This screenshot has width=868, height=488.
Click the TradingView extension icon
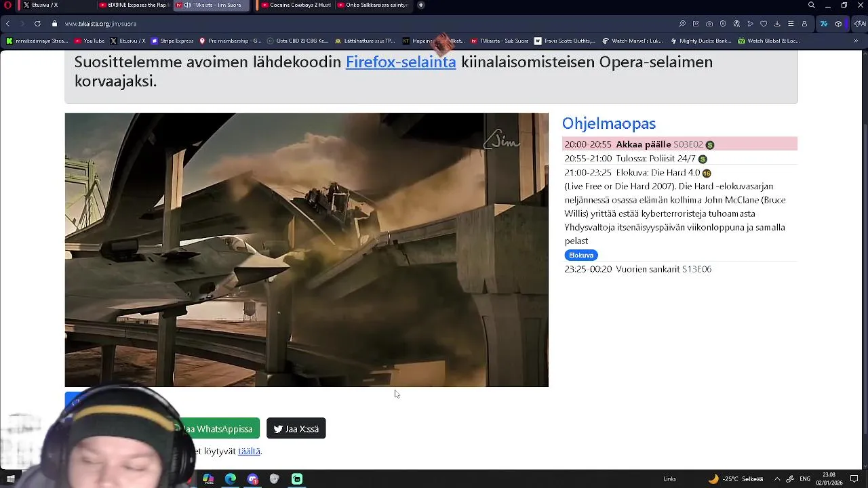[824, 24]
